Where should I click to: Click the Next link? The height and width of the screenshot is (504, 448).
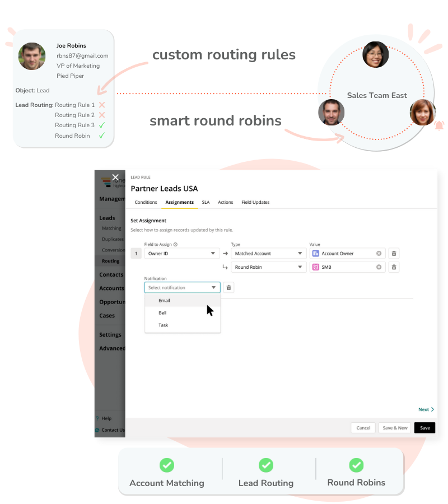pyautogui.click(x=424, y=409)
